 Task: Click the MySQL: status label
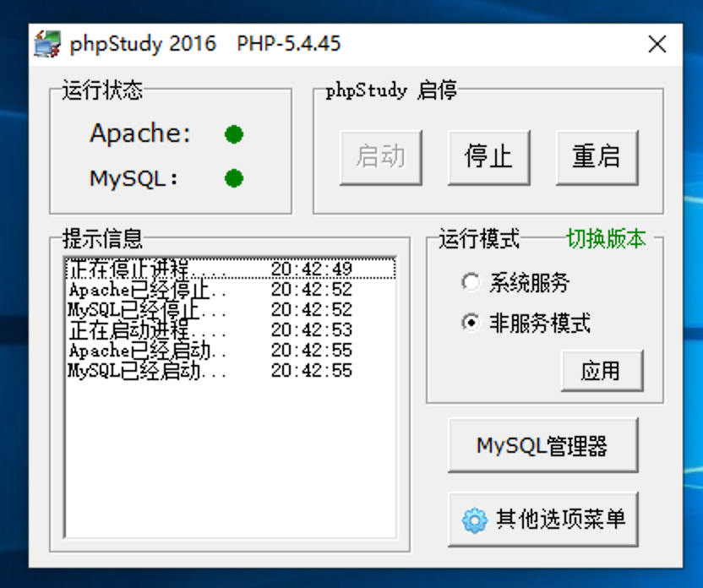coord(134,178)
